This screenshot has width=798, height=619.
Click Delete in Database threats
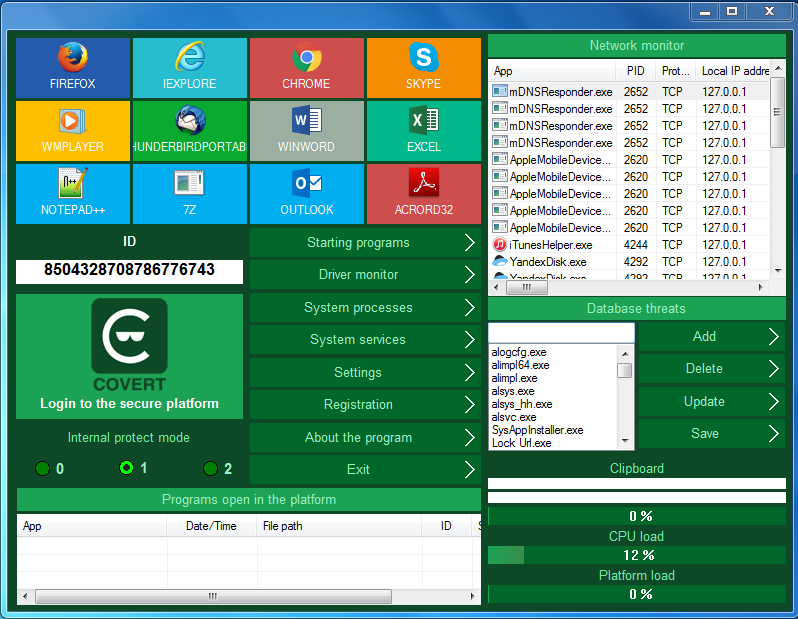712,369
